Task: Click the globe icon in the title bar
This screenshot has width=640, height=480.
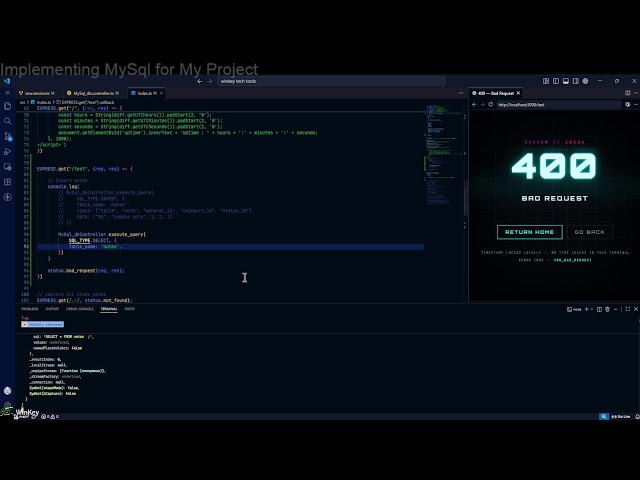Action: tap(585, 81)
